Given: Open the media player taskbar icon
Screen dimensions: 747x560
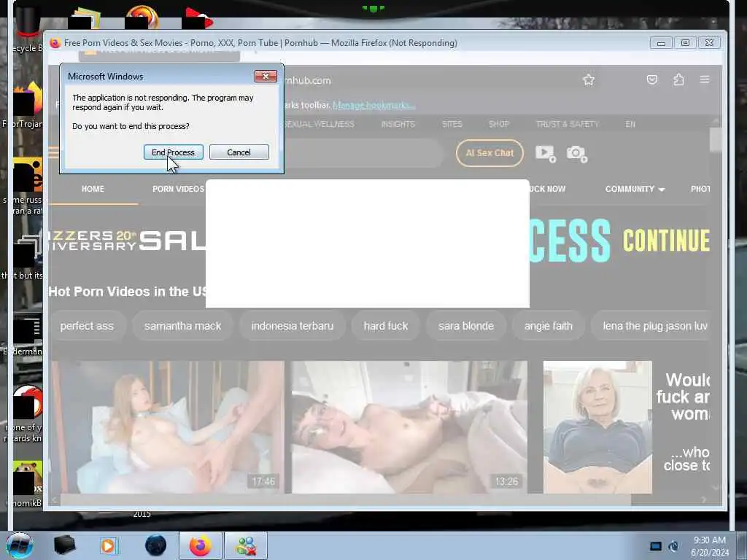Looking at the screenshot, I should click(x=109, y=545).
